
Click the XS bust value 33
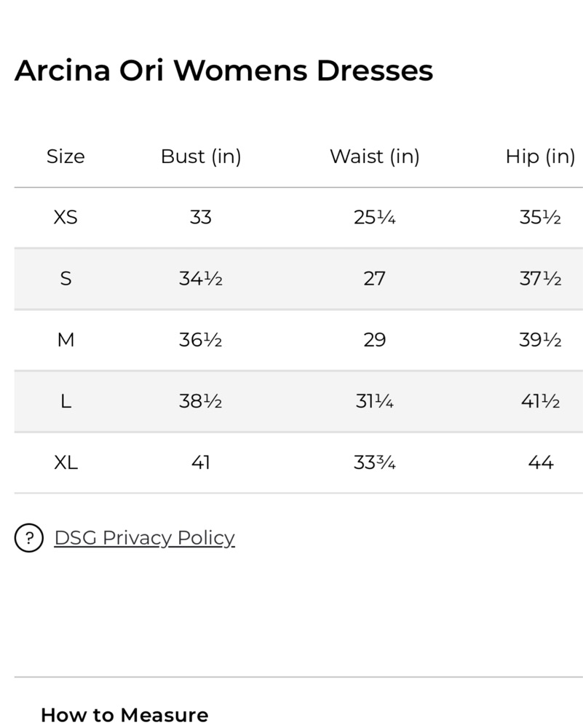point(201,217)
